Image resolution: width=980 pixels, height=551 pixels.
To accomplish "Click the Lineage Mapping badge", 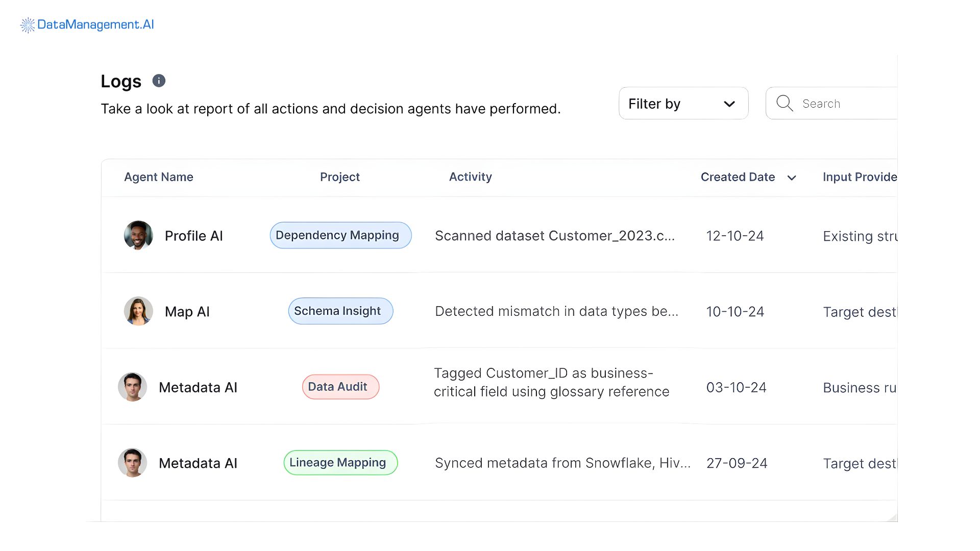I will click(x=340, y=462).
